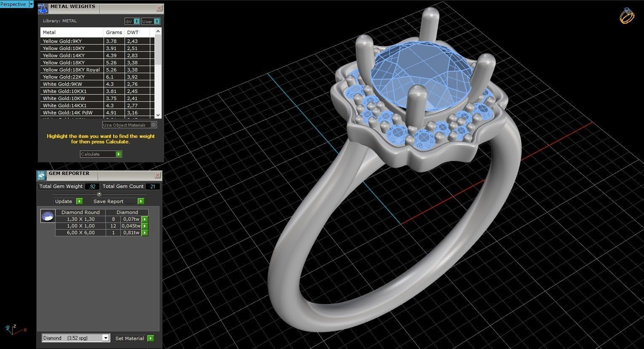Click the metal list scroll-down arrow

(x=158, y=115)
